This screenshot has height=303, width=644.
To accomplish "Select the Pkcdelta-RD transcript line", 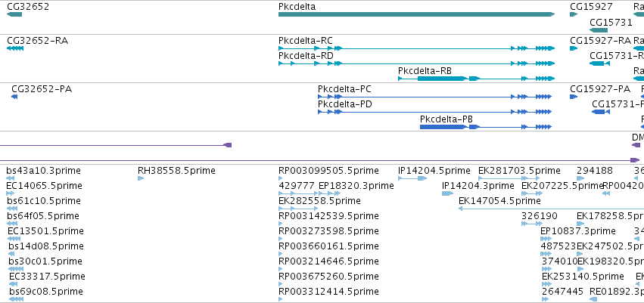I will [x=416, y=63].
